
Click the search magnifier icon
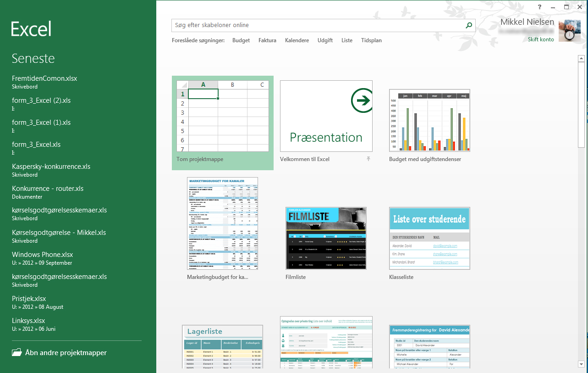pyautogui.click(x=469, y=26)
